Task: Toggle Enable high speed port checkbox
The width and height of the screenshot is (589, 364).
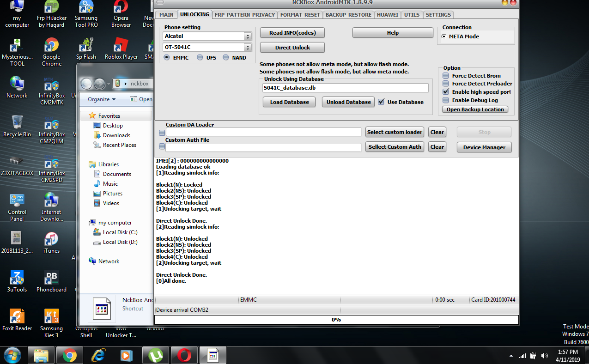Action: click(446, 92)
